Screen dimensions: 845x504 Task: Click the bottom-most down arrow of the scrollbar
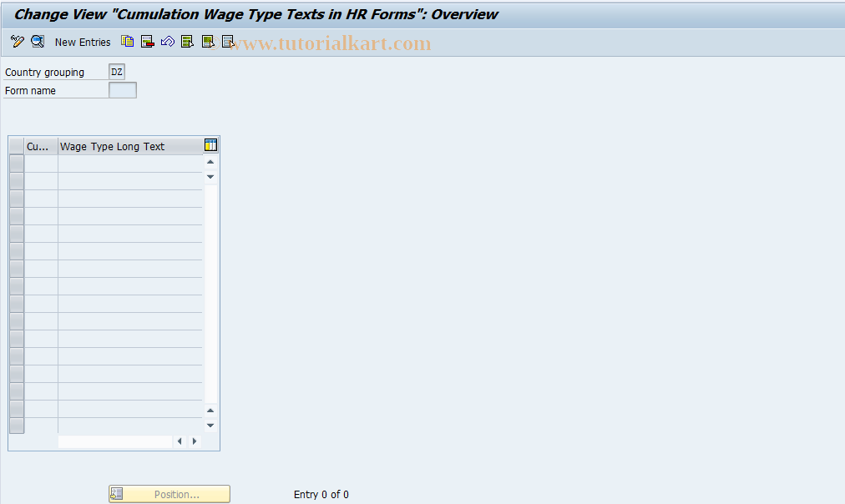click(x=210, y=426)
